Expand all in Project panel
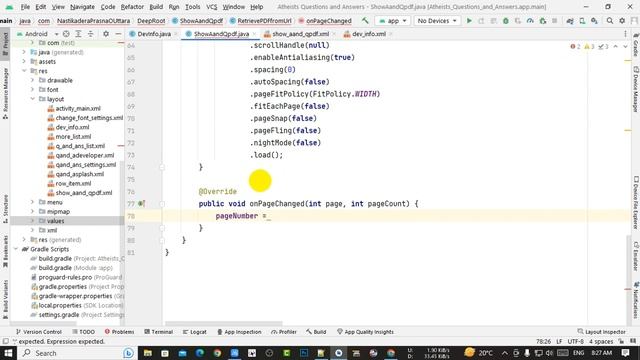Viewport: 640px width, 360px height. coord(78,34)
